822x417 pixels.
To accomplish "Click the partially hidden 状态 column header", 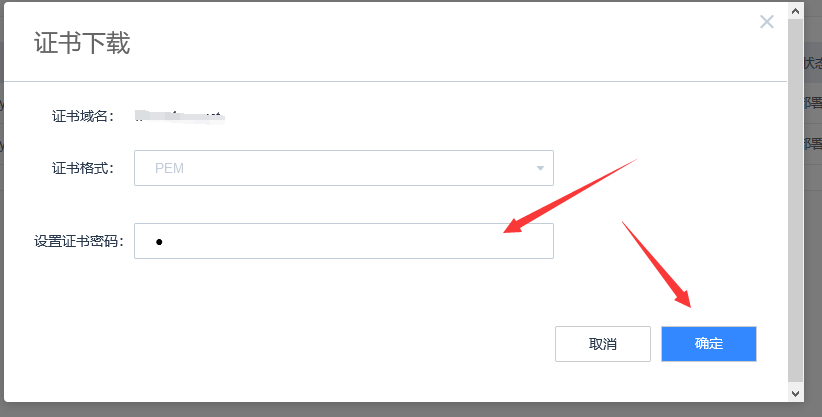I will pos(813,63).
